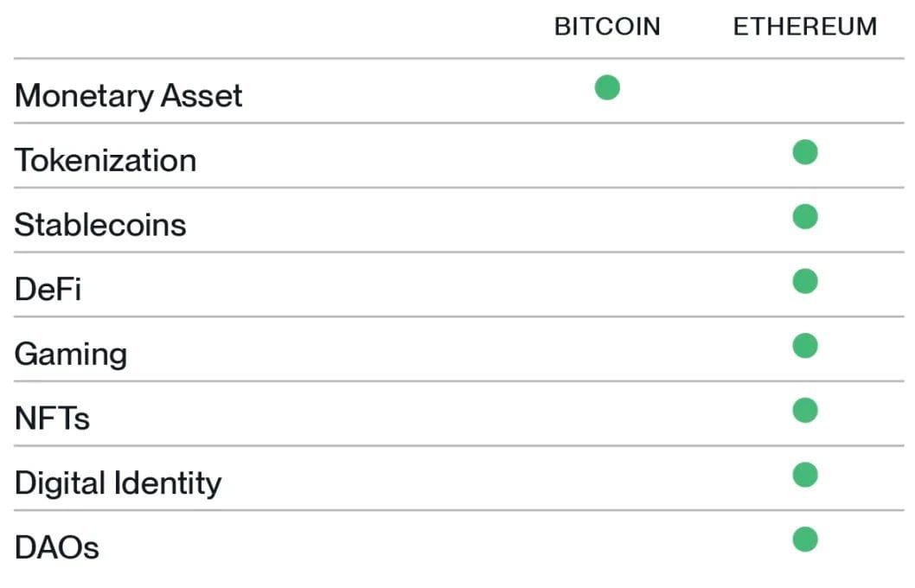
Task: Click the green dot for Bitcoin Monetary Asset
Action: [x=607, y=87]
